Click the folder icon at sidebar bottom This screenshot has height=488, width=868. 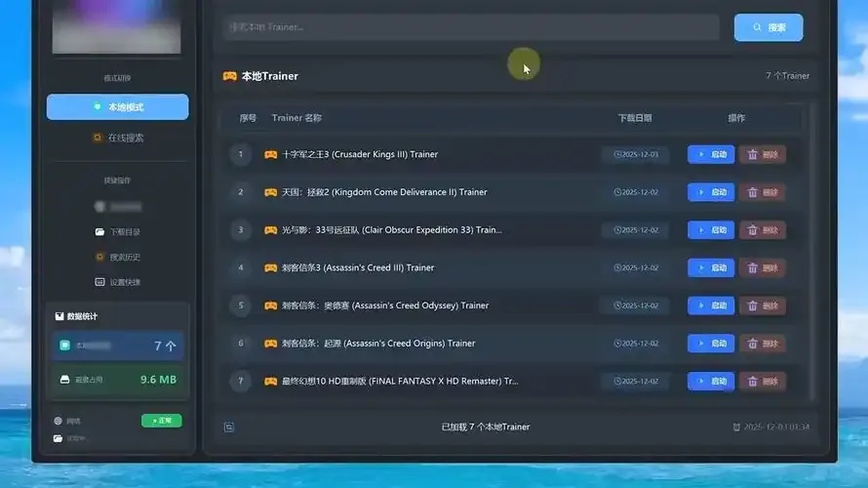59,438
